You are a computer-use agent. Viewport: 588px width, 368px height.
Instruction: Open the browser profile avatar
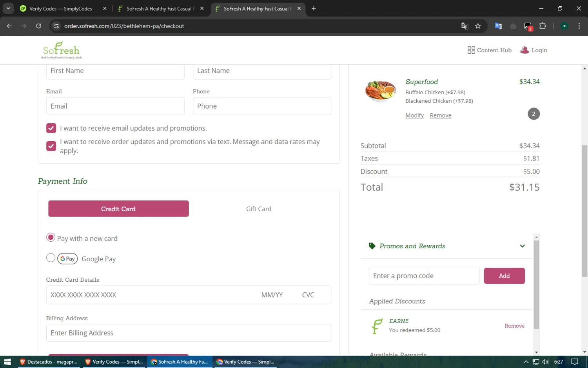(x=564, y=26)
